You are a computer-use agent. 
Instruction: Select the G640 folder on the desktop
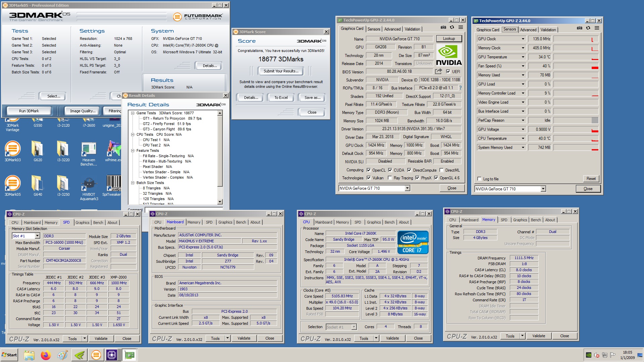38,186
